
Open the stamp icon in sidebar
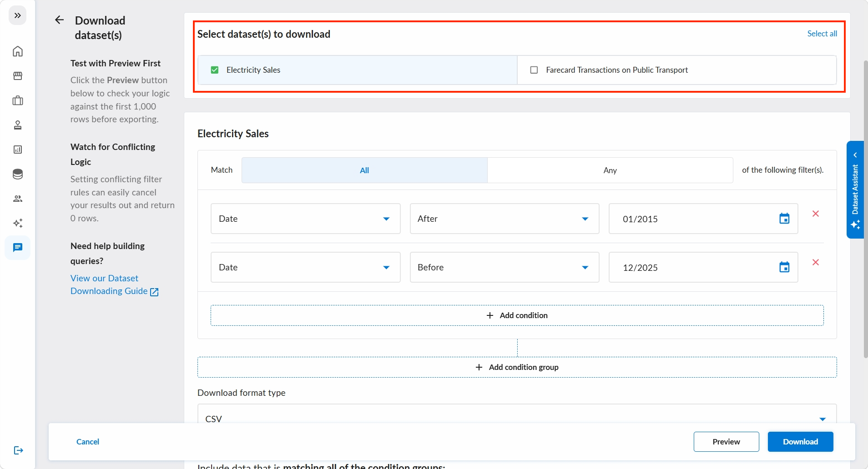tap(18, 125)
